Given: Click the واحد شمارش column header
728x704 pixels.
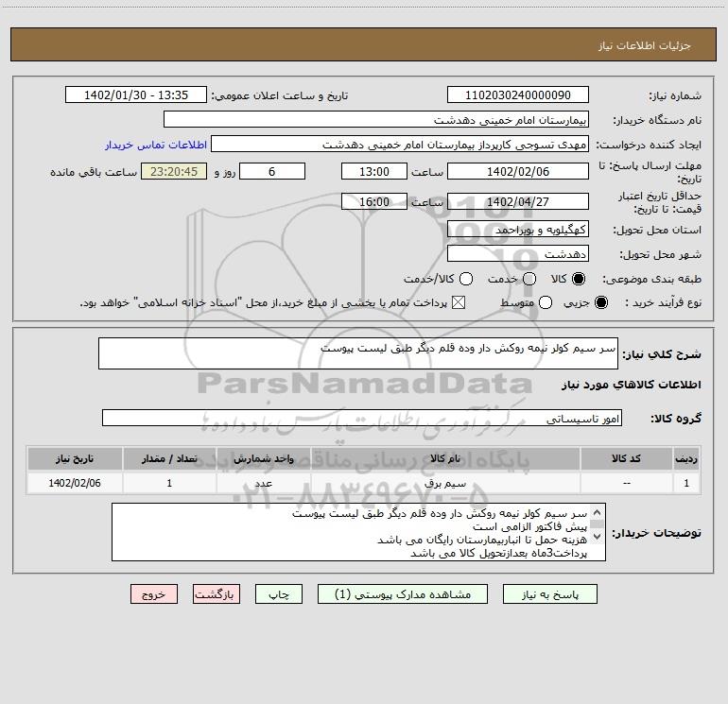Looking at the screenshot, I should point(263,458).
